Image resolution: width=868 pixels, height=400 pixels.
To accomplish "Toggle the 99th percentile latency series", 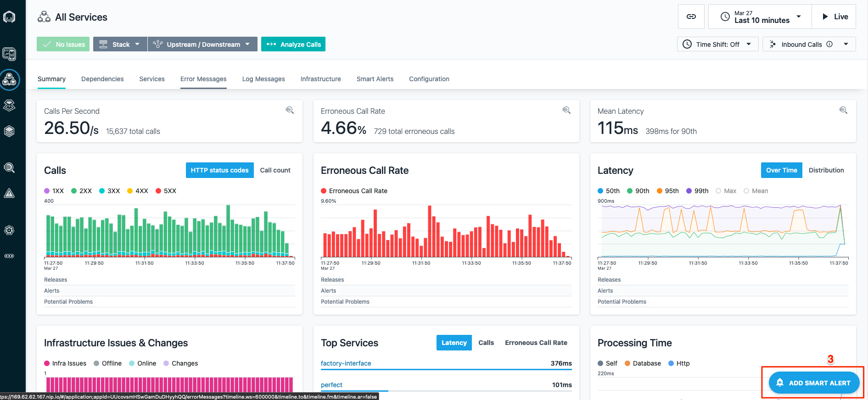I will pos(698,191).
